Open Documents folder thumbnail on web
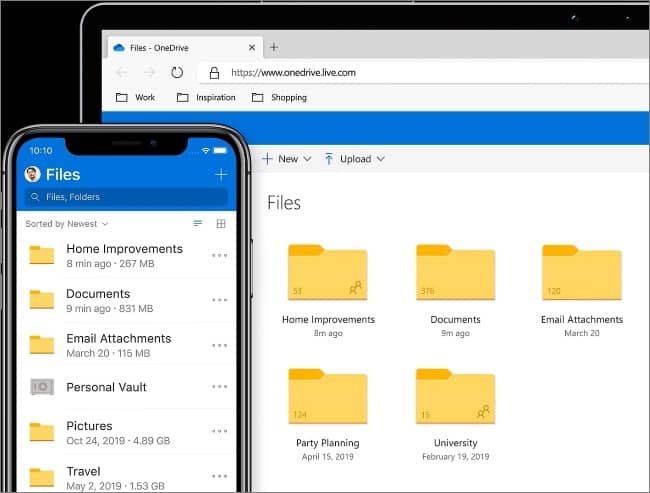Screen dimensions: 650x493 tap(455, 272)
